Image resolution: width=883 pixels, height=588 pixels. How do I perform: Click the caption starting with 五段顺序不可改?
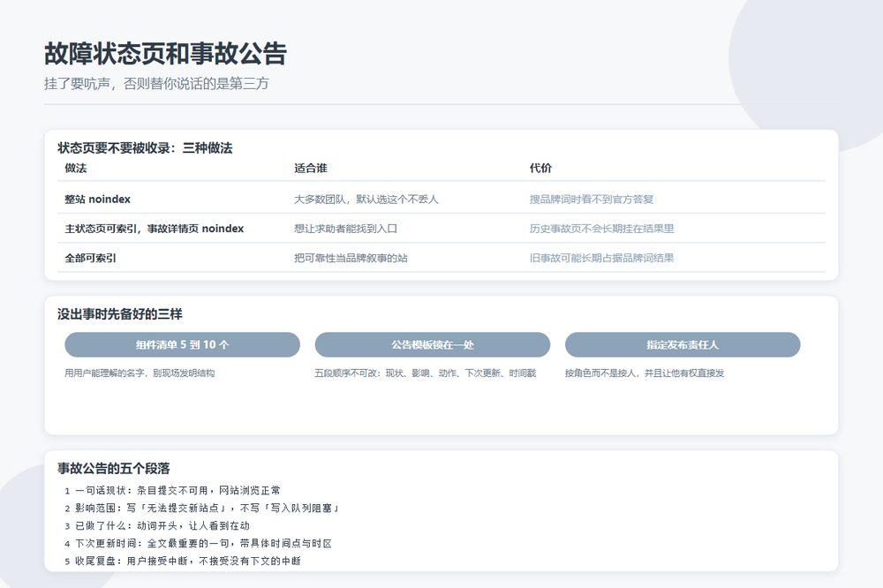coord(426,373)
